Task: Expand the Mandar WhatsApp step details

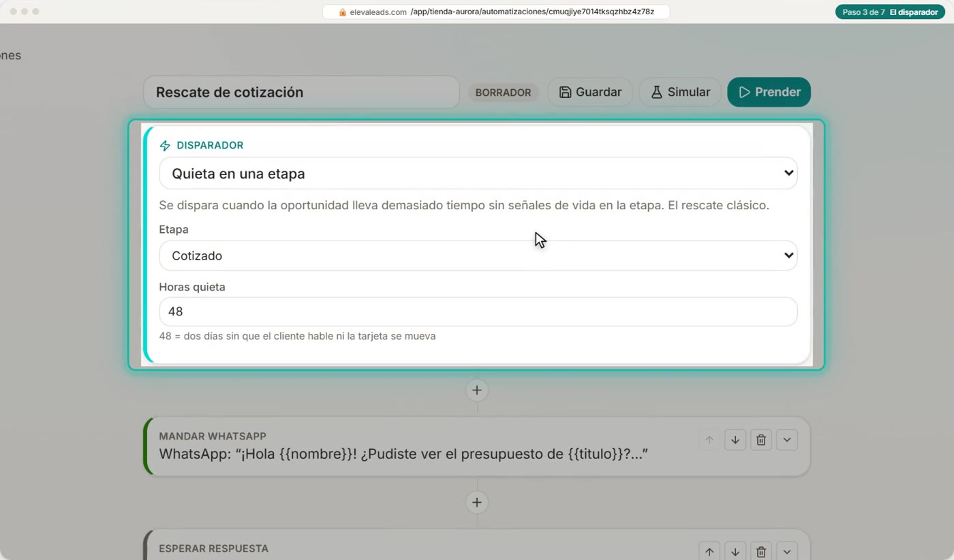Action: coord(787,440)
